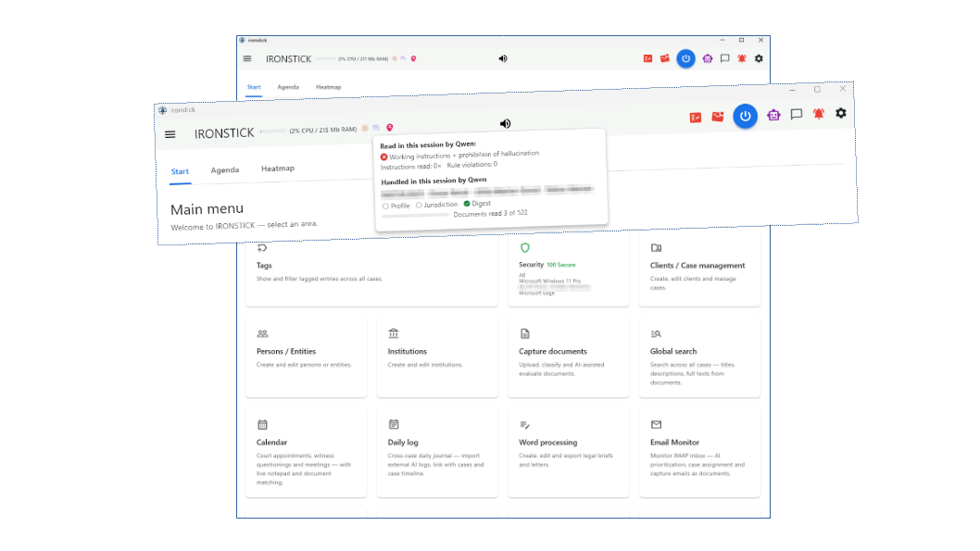
Task: Switch to Heatmap tab in front window
Action: [278, 169]
